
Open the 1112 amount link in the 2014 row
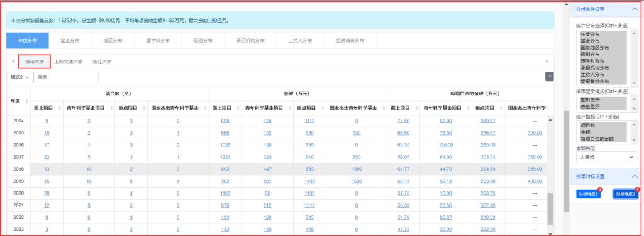pyautogui.click(x=309, y=121)
